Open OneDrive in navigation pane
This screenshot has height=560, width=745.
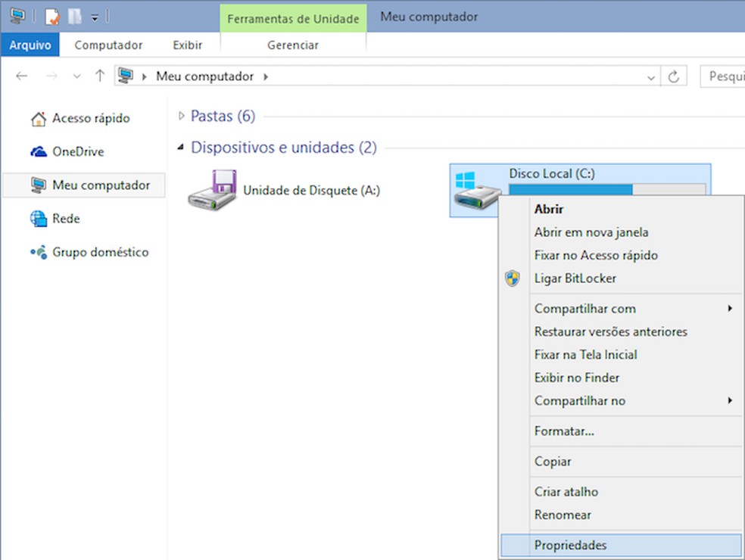78,151
